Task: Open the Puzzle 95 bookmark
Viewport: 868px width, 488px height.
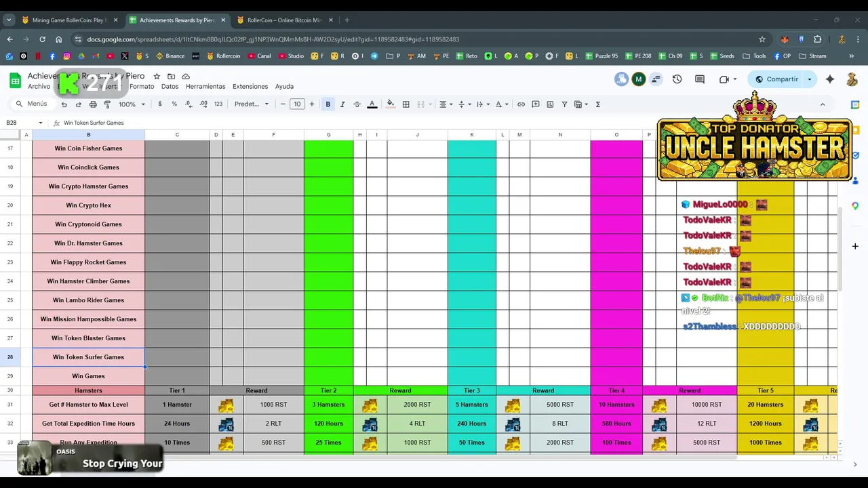Action: tap(600, 56)
